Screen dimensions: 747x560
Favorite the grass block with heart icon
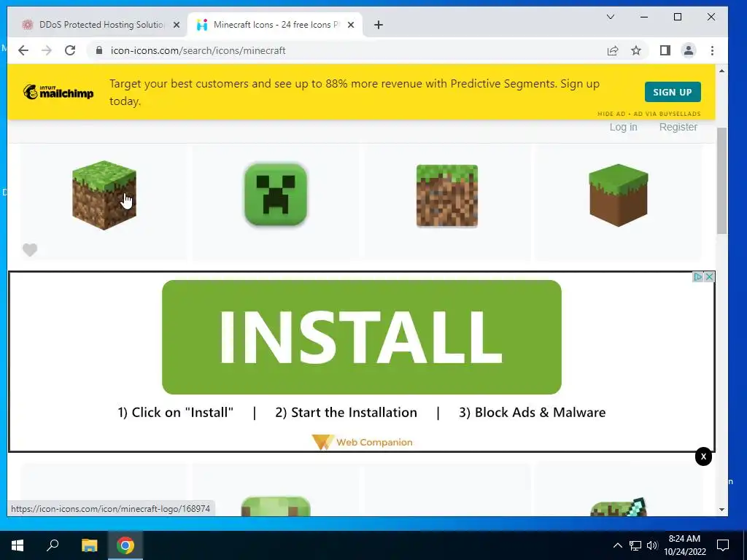pos(29,249)
